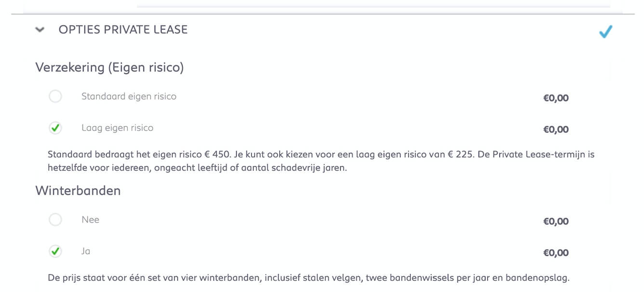Choose the Nee radio under Winterbanden
The height and width of the screenshot is (292, 644).
[55, 220]
